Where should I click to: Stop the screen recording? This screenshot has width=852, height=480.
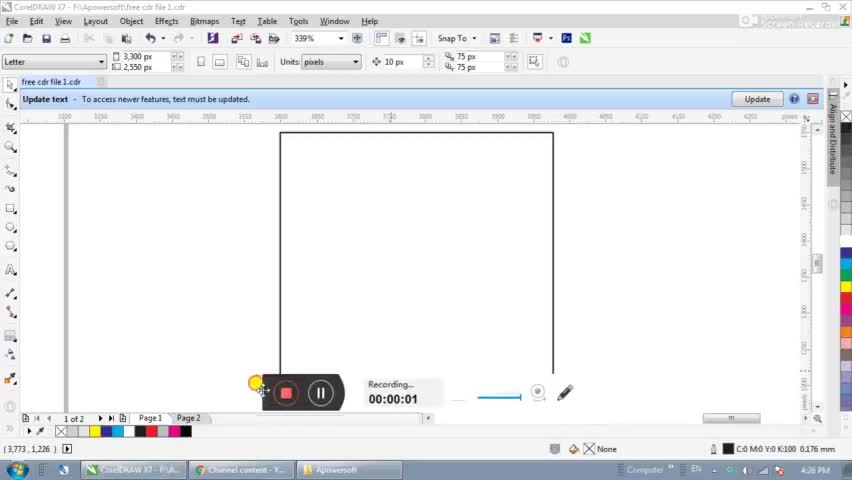(286, 393)
